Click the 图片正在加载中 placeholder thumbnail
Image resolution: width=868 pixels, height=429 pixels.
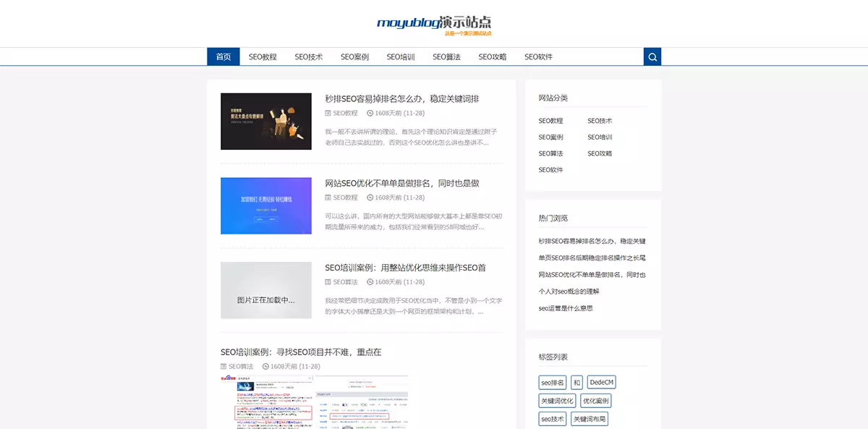[266, 290]
